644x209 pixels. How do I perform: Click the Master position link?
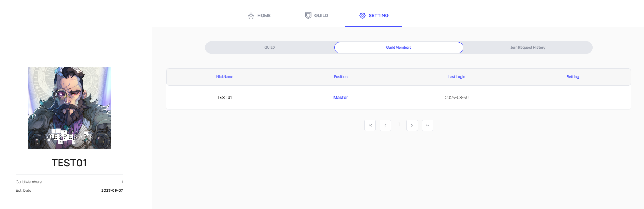click(341, 98)
